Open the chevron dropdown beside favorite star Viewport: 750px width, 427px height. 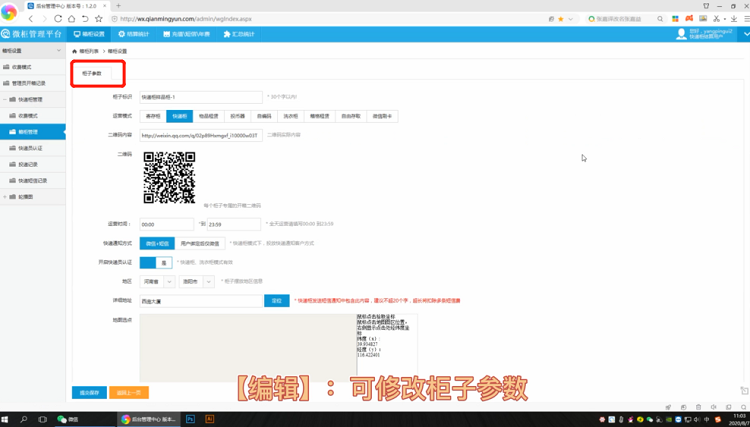pos(570,19)
